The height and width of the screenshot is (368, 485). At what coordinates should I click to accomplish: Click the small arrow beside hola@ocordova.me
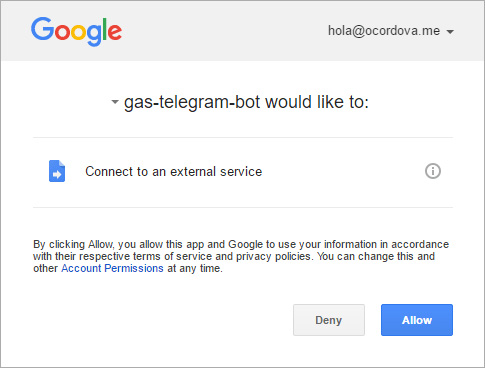pos(450,32)
